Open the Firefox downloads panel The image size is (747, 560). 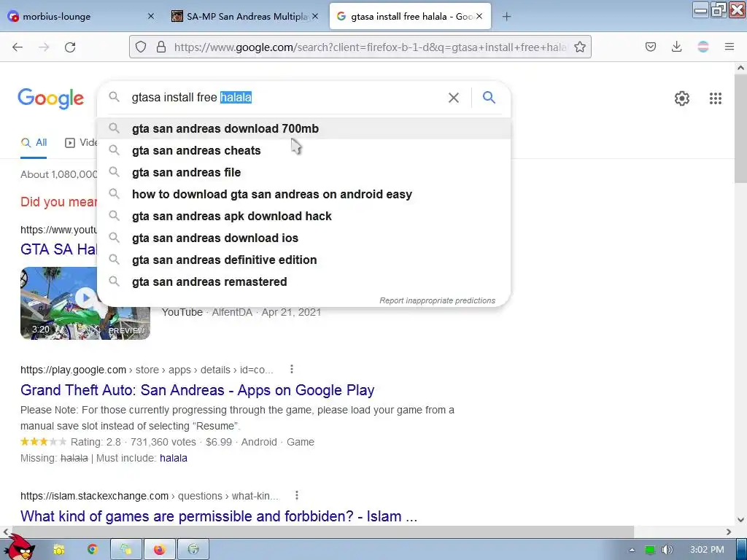click(x=676, y=47)
